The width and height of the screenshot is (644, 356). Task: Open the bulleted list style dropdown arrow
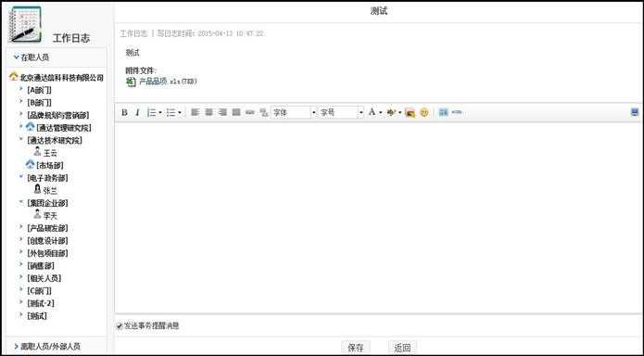coord(180,112)
